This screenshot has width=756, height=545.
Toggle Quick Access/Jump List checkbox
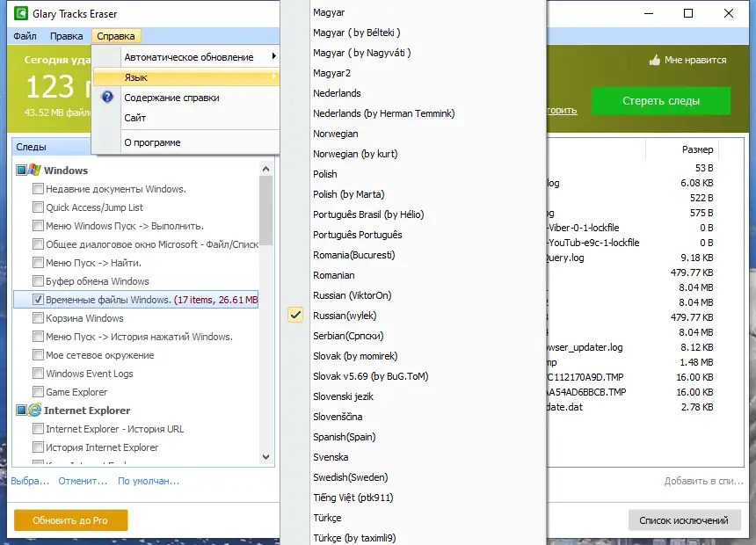pos(38,207)
